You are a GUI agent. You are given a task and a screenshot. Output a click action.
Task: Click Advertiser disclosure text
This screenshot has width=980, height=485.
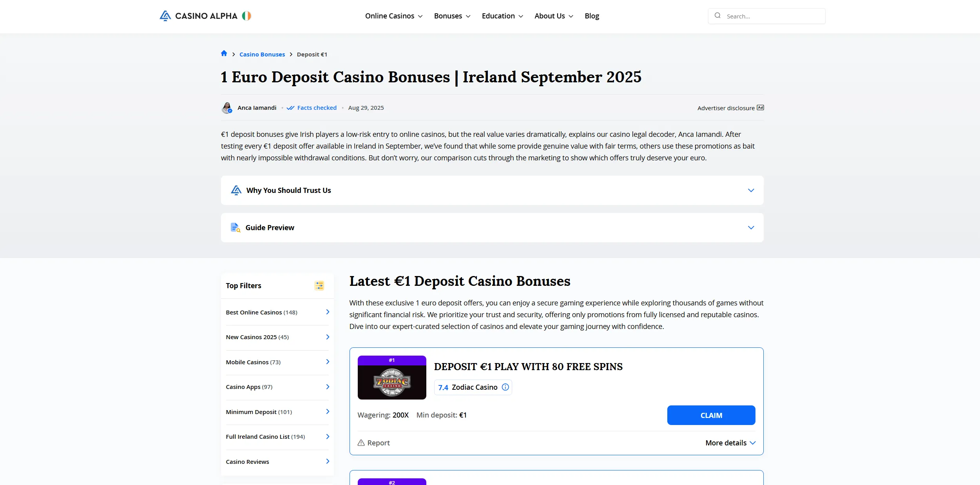coord(726,108)
